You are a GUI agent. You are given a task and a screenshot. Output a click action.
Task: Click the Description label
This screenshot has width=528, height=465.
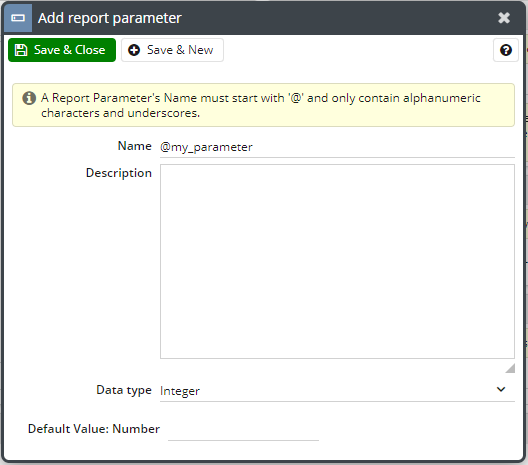pyautogui.click(x=119, y=173)
